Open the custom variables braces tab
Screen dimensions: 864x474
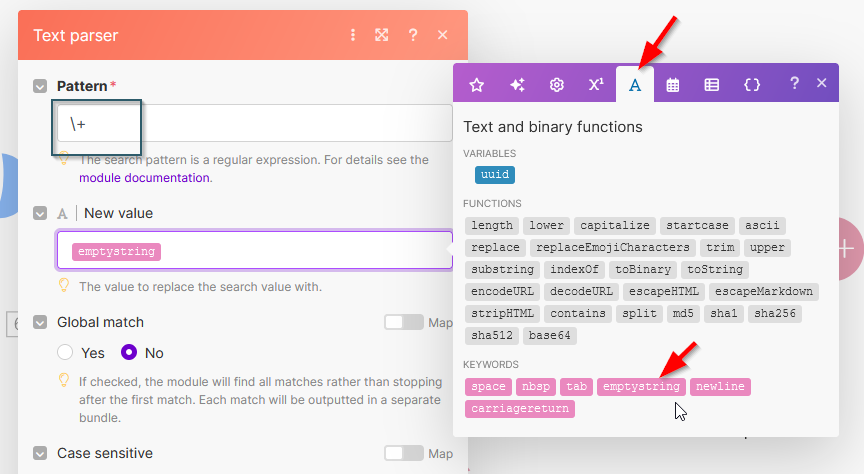(x=752, y=85)
